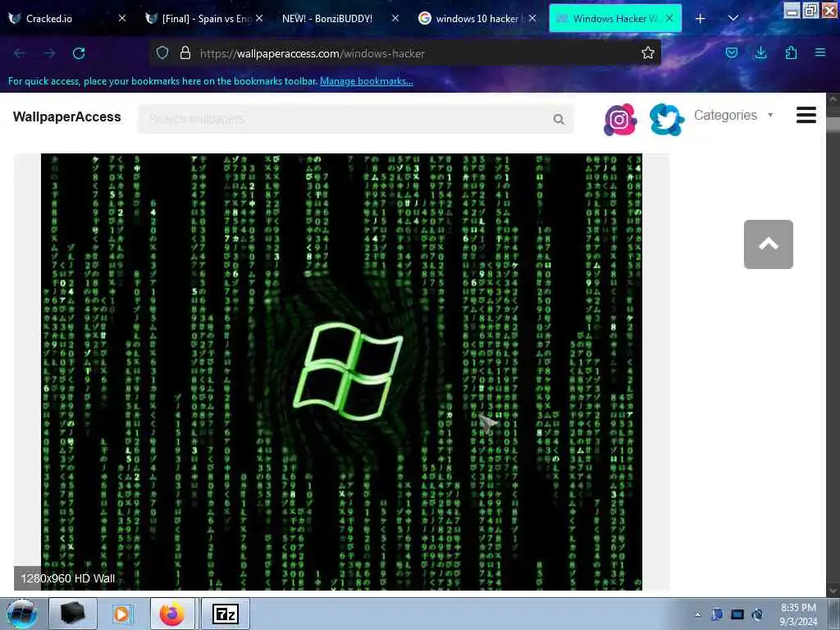840x630 pixels.
Task: Switch to Firefox in the taskbar
Action: point(174,614)
